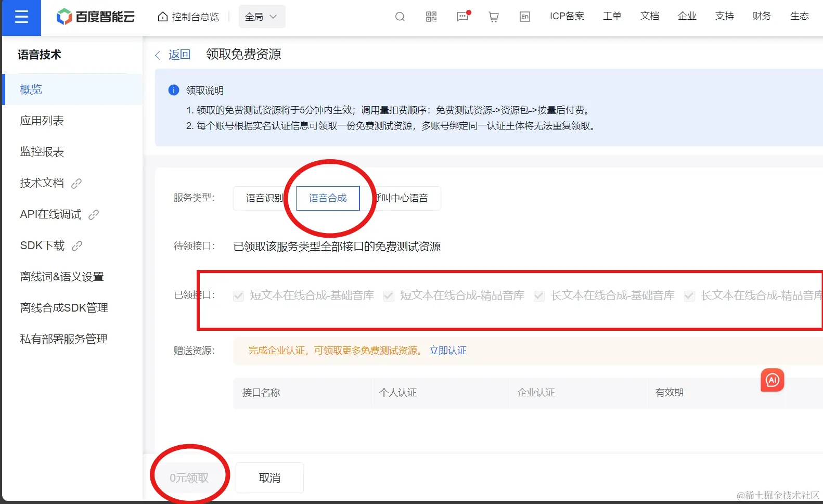The height and width of the screenshot is (504, 823).
Task: Toggle the 长文本在线合成-基础音库 checkbox
Action: pos(539,296)
